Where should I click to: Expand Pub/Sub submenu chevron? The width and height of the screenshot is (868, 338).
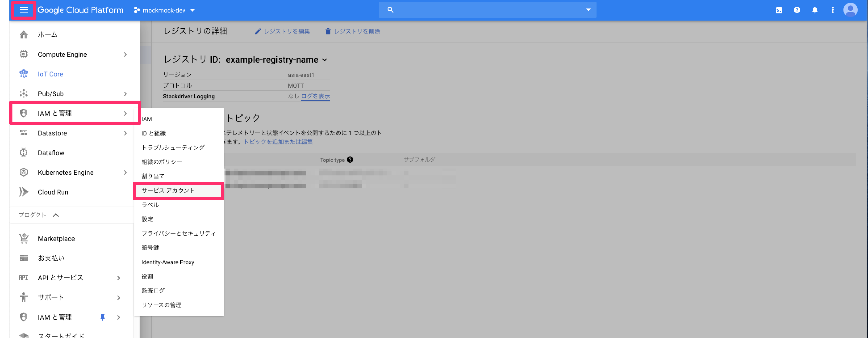click(125, 93)
